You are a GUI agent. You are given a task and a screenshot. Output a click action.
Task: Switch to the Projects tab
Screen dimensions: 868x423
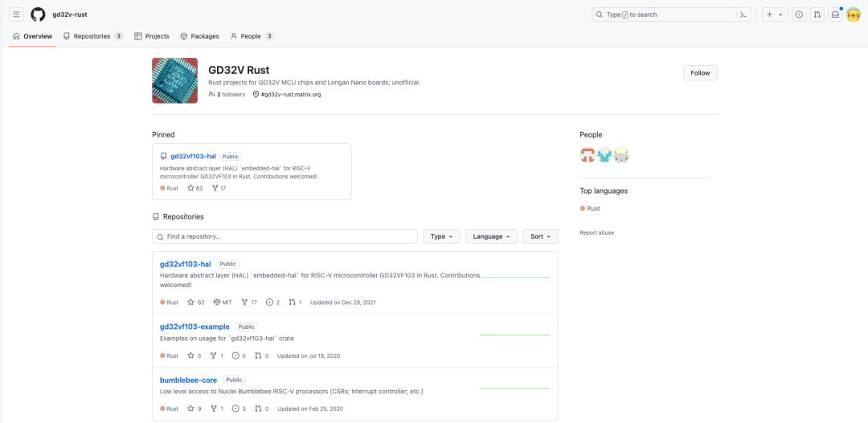[152, 36]
